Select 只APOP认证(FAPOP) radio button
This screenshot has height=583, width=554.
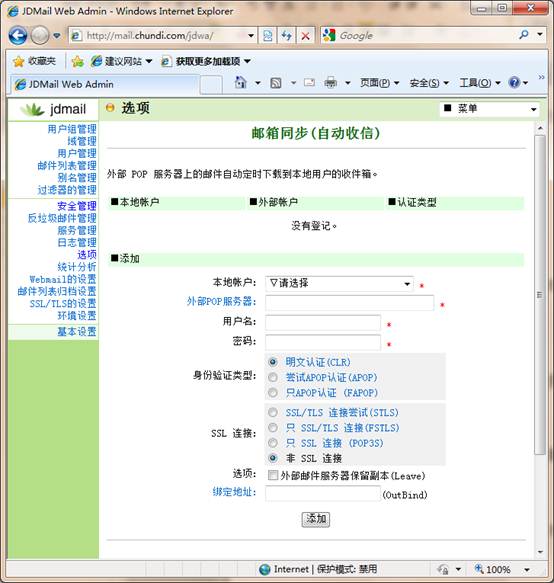[273, 393]
